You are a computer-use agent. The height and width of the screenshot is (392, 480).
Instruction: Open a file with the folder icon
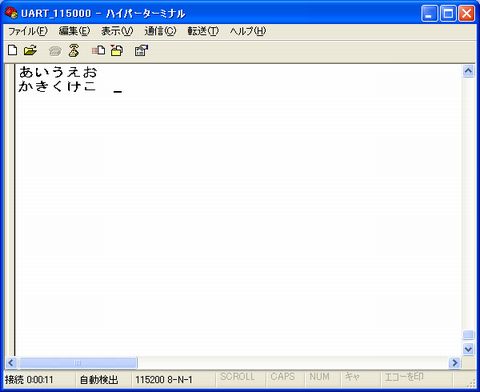pos(30,50)
